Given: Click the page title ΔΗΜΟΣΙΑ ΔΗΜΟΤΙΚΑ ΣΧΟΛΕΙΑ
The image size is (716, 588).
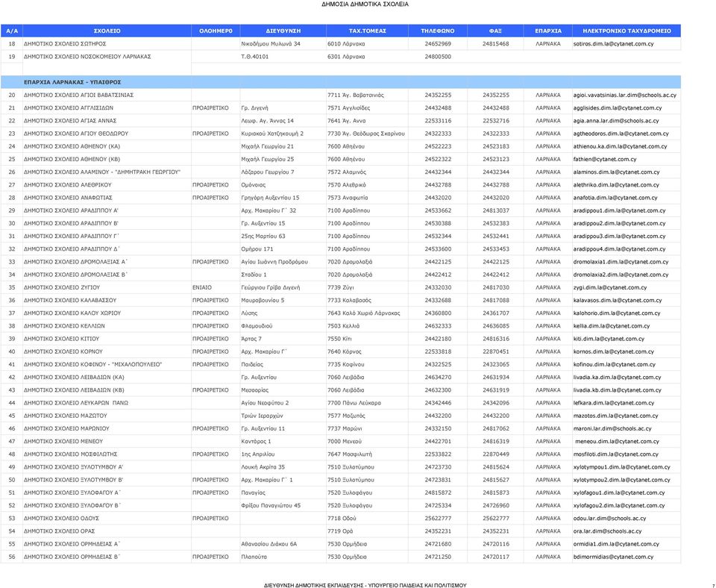Looking at the screenshot, I should (365, 4).
